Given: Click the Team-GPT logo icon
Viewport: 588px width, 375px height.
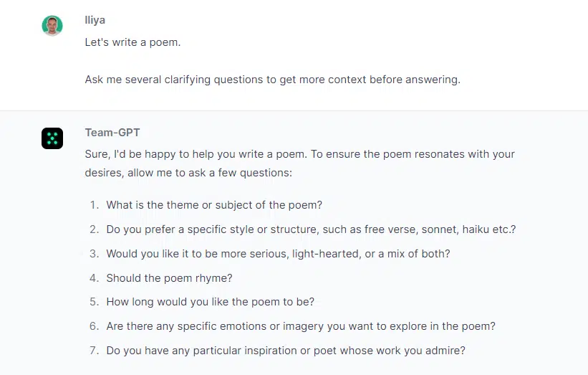Looking at the screenshot, I should pos(52,138).
